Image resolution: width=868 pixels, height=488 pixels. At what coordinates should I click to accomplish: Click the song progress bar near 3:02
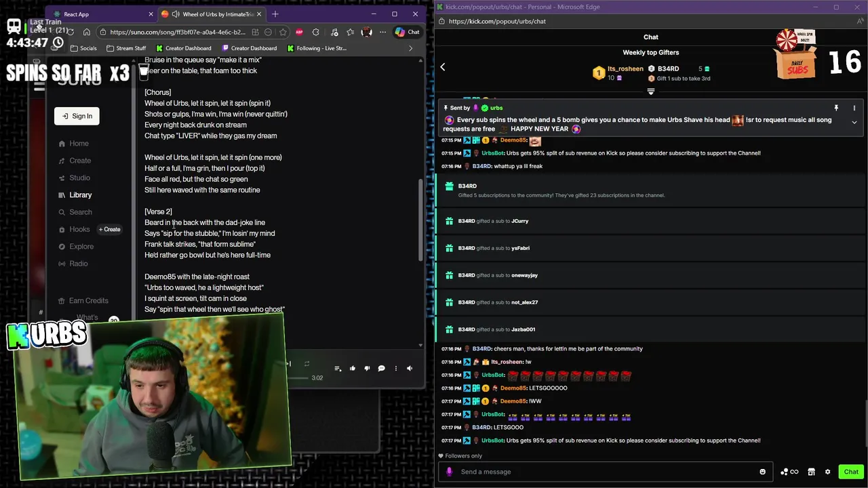click(298, 378)
